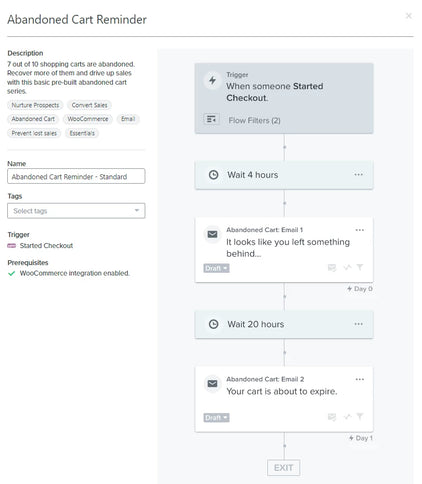
Task: Select the Nurture Prospects tag
Action: click(x=35, y=105)
